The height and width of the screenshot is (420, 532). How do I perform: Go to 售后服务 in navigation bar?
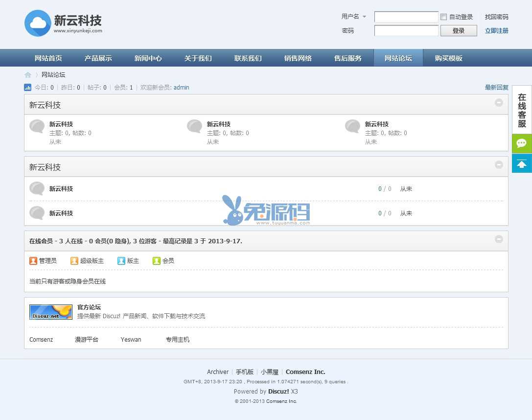pos(347,58)
